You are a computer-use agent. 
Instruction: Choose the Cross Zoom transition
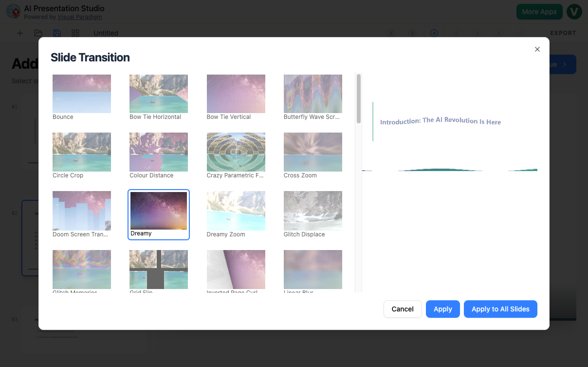pos(313,152)
